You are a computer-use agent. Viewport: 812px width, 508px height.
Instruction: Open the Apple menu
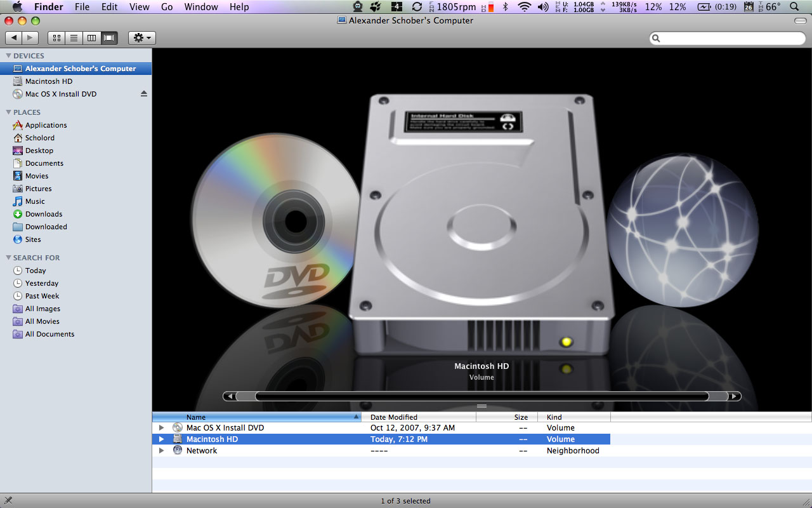pyautogui.click(x=17, y=7)
